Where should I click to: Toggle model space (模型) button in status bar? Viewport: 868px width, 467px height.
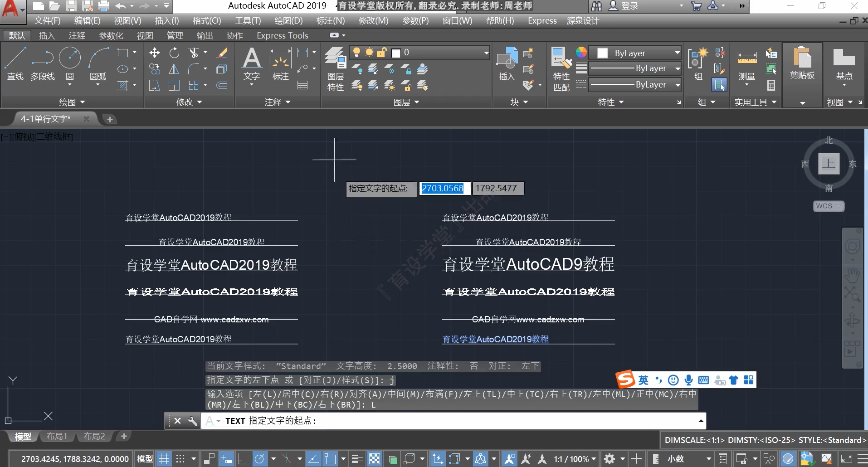145,459
